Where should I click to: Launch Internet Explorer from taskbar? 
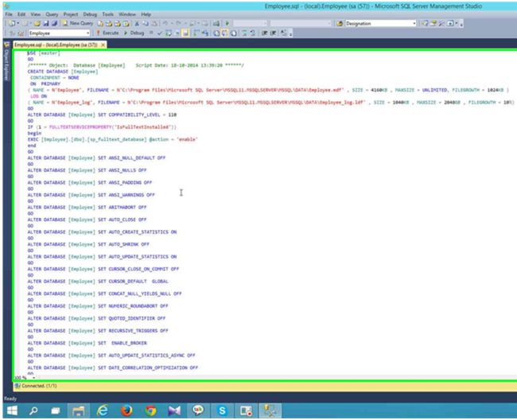point(103,410)
